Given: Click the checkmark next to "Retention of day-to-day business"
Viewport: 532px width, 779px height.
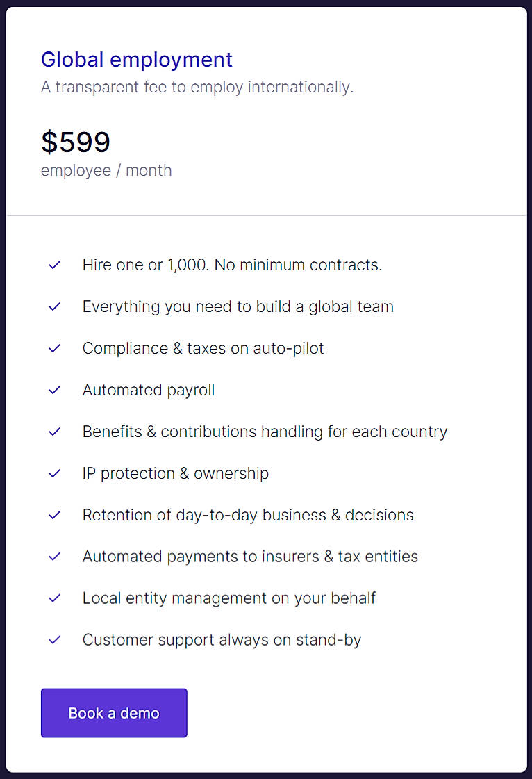Looking at the screenshot, I should click(x=54, y=515).
